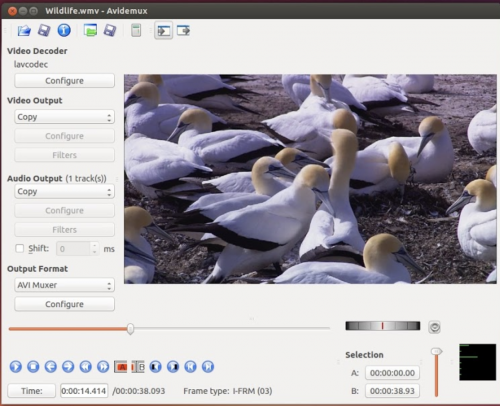Image resolution: width=500 pixels, height=406 pixels.
Task: Click the timeline seek slider handle
Action: (x=130, y=329)
